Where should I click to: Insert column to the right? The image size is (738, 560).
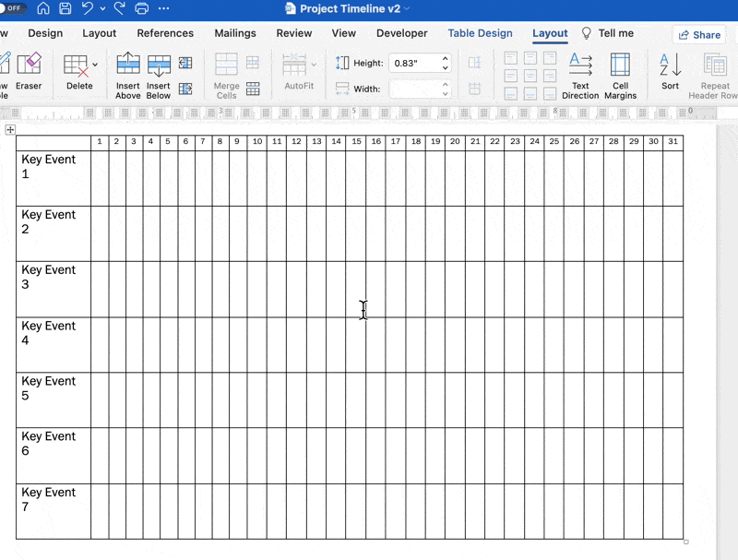click(185, 89)
